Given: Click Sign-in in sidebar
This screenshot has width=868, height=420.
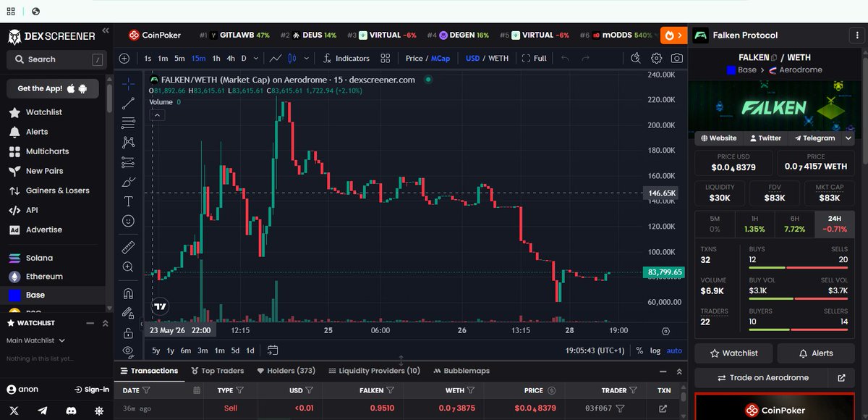Looking at the screenshot, I should coord(92,390).
